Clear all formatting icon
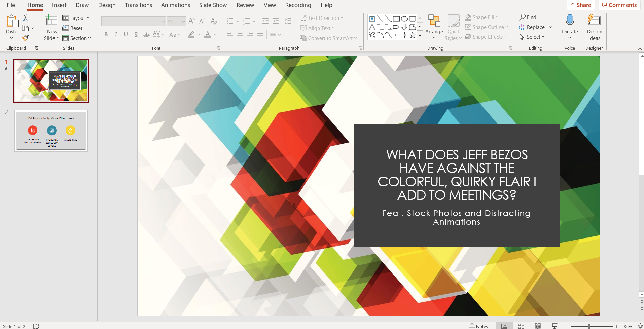The height and width of the screenshot is (329, 644). [214, 21]
